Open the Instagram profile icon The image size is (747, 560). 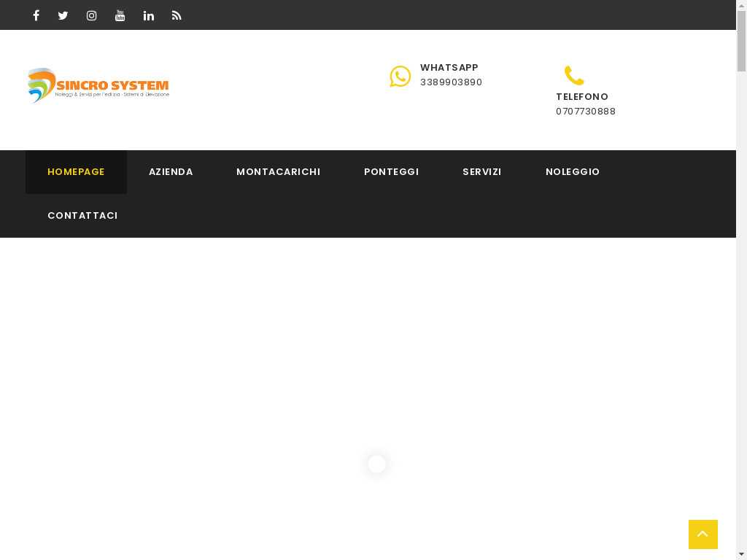[92, 15]
